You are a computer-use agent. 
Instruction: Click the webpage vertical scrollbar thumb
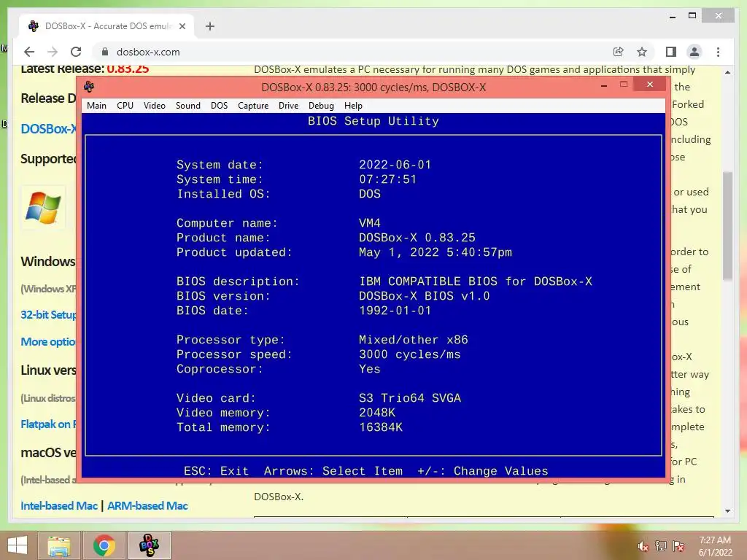coord(727,225)
